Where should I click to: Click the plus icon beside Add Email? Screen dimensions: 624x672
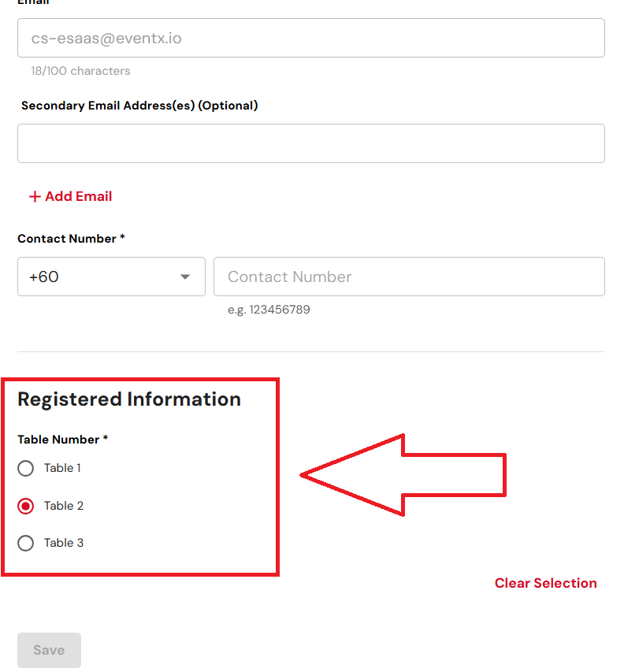35,197
